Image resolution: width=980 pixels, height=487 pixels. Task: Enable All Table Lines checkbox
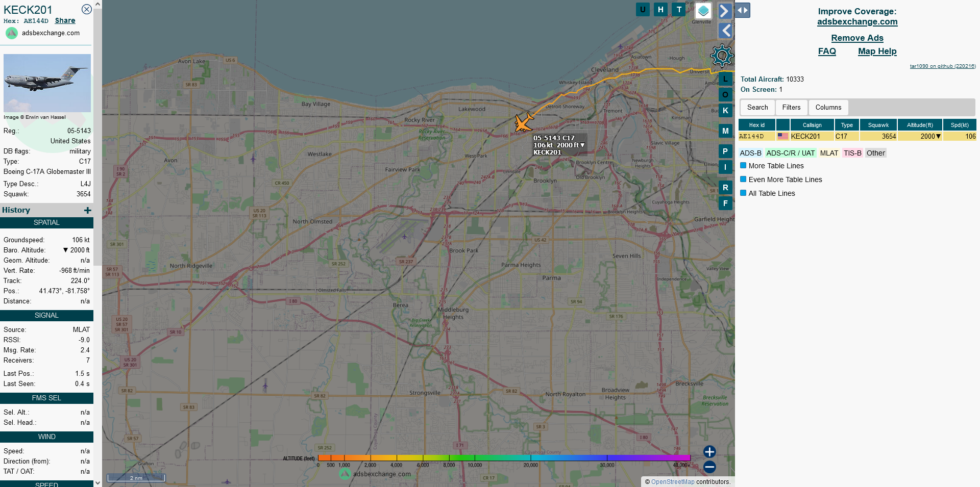743,193
